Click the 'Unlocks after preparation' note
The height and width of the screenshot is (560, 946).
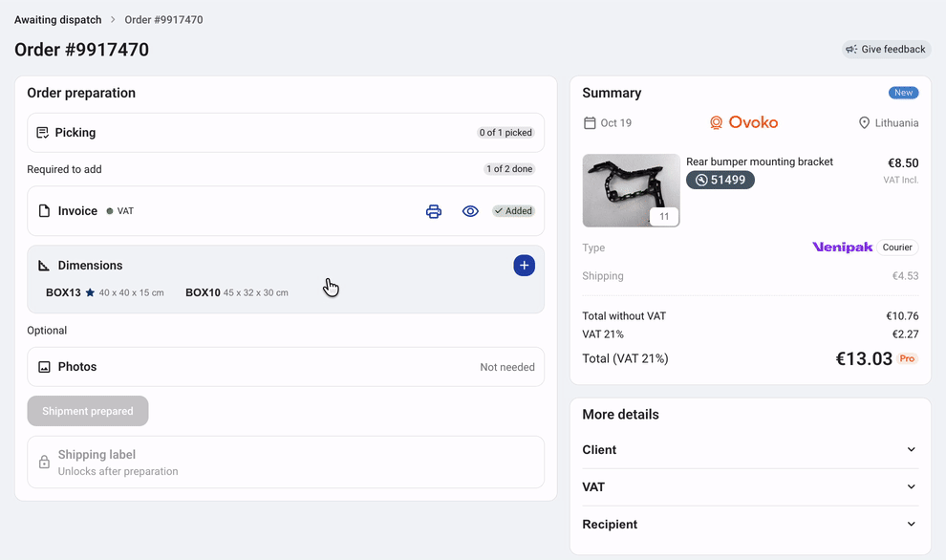coord(118,471)
